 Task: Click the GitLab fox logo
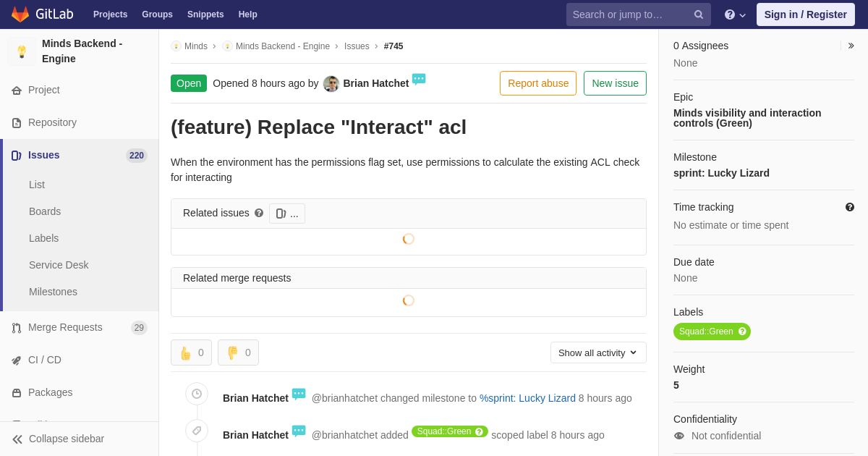[x=20, y=14]
